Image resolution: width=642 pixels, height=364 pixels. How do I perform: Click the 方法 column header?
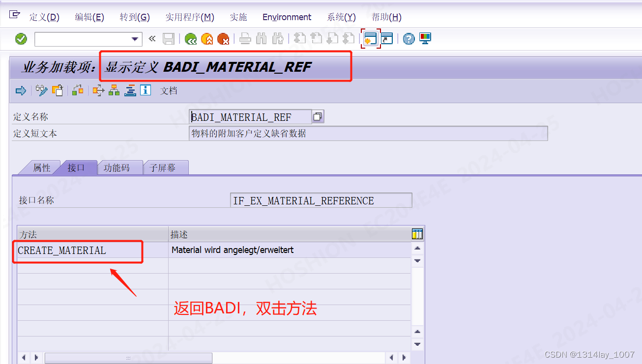[93, 234]
